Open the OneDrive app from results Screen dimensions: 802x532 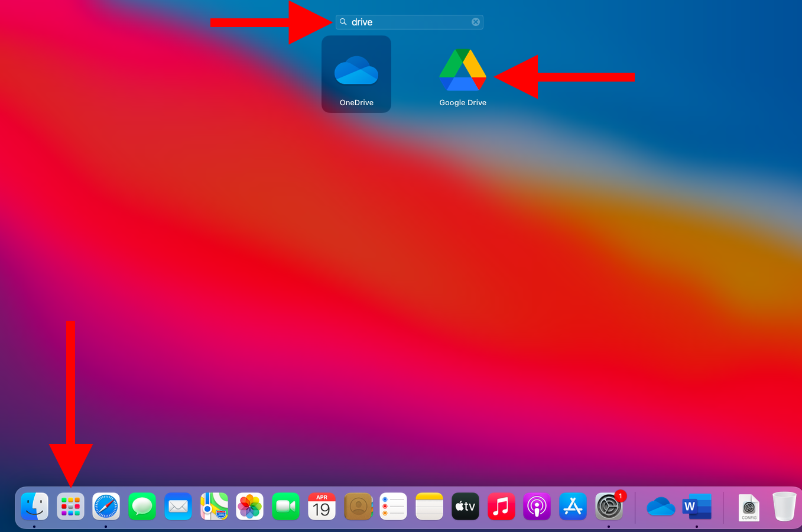(x=356, y=72)
